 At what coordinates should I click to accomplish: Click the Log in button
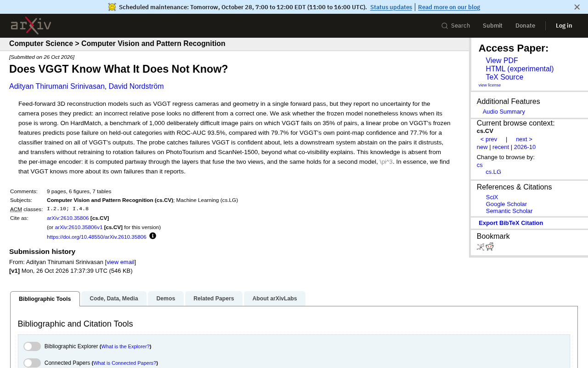tap(564, 26)
